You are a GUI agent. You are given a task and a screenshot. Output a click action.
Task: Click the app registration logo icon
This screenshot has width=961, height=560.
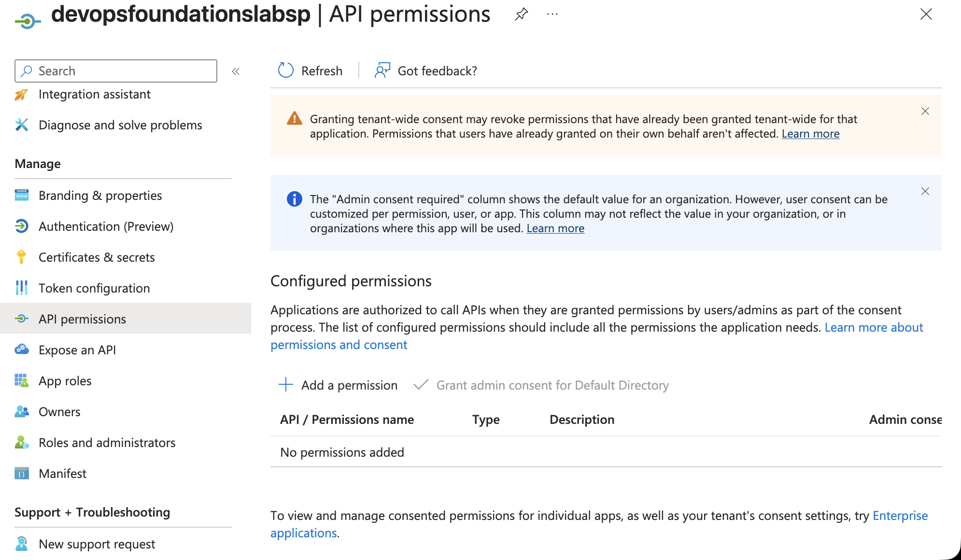[28, 21]
